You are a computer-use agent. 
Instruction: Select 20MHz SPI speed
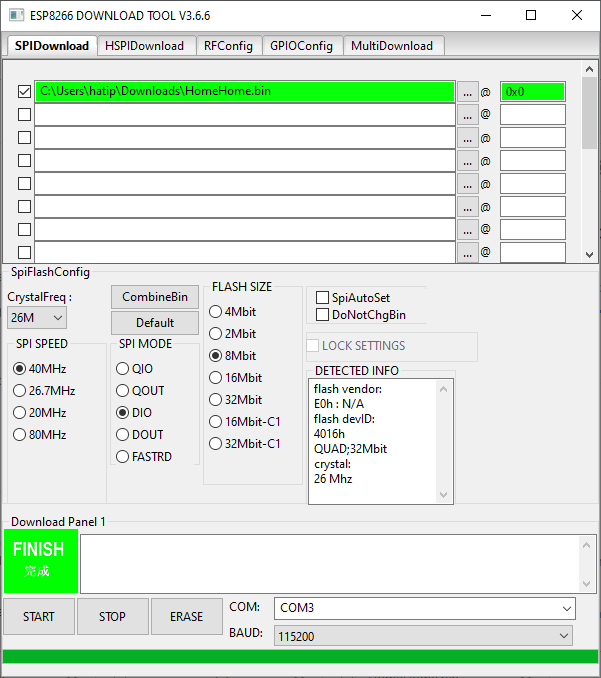click(x=40, y=413)
